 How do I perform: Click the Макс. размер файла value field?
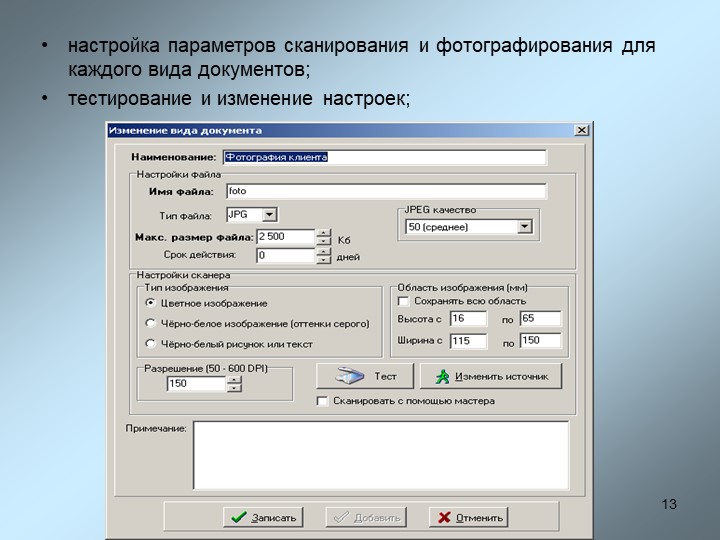(286, 236)
